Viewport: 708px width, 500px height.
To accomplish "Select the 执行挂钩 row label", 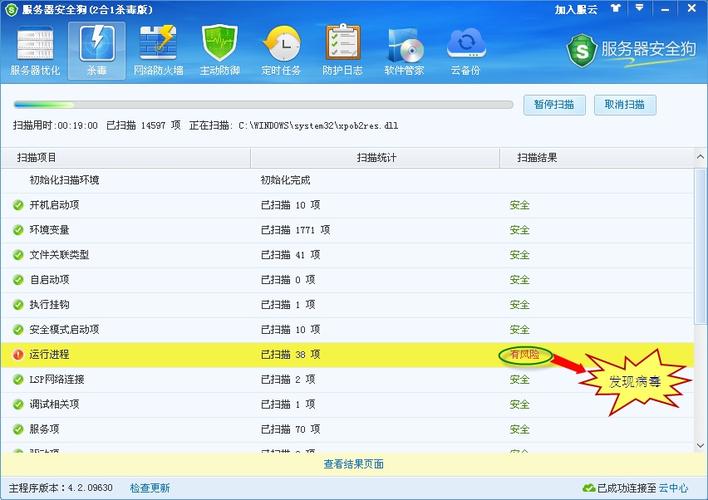I will click(49, 304).
